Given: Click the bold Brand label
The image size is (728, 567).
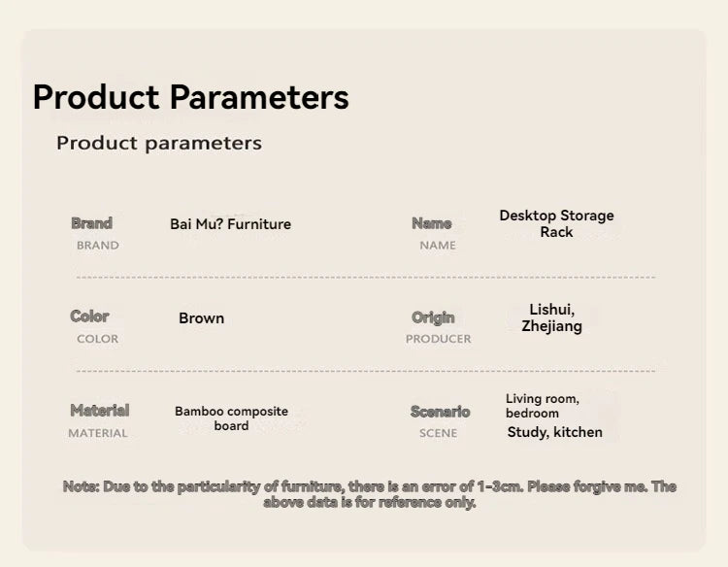Looking at the screenshot, I should click(92, 223).
